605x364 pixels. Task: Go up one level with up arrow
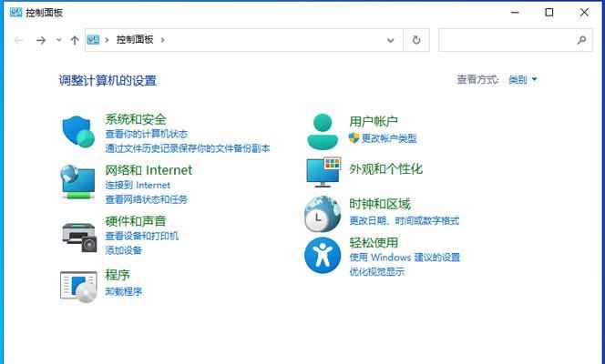pyautogui.click(x=75, y=40)
